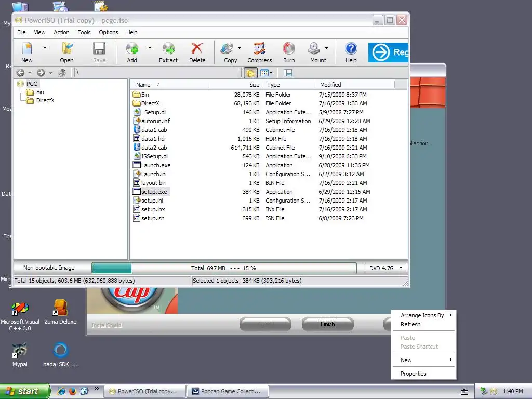This screenshot has height=399, width=532.
Task: Select the DirectX folder in file list
Action: [150, 103]
